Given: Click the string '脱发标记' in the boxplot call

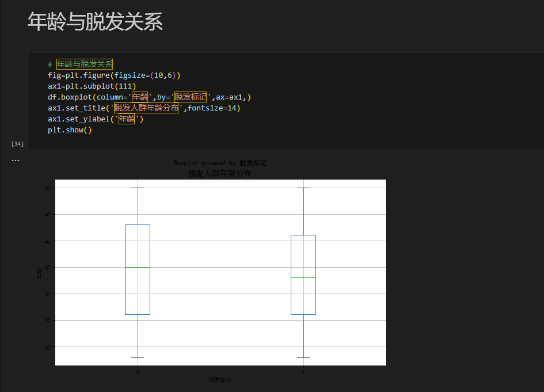Looking at the screenshot, I should coord(191,97).
